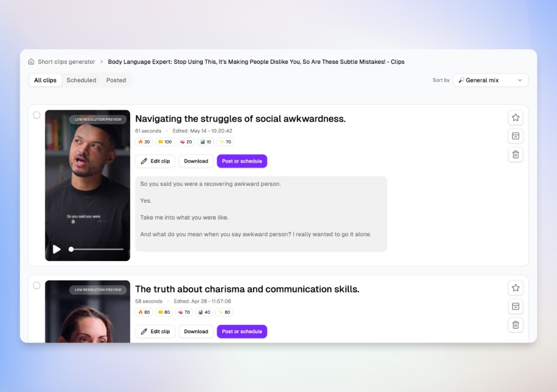Viewport: 557px width, 392px height.
Task: Open the General mix sort dropdown
Action: [491, 80]
